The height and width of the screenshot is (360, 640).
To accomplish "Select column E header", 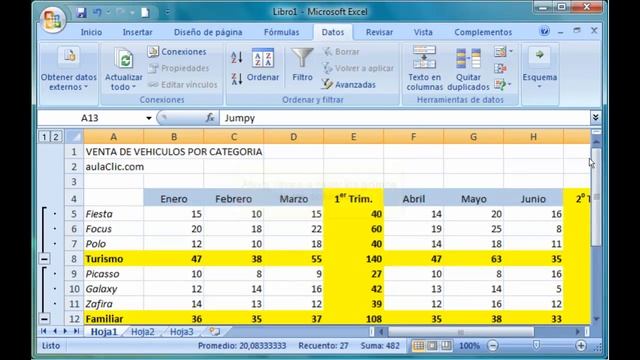I will point(353,137).
